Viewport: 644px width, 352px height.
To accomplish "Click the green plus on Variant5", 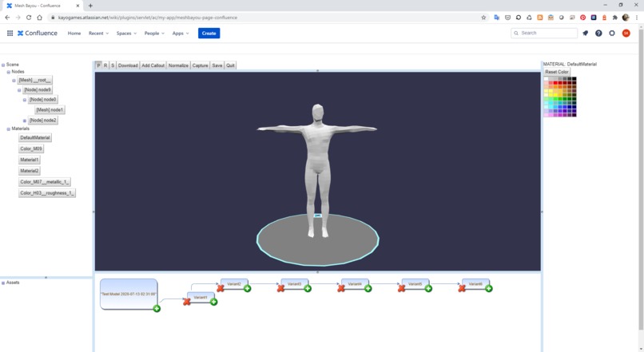I will point(428,288).
